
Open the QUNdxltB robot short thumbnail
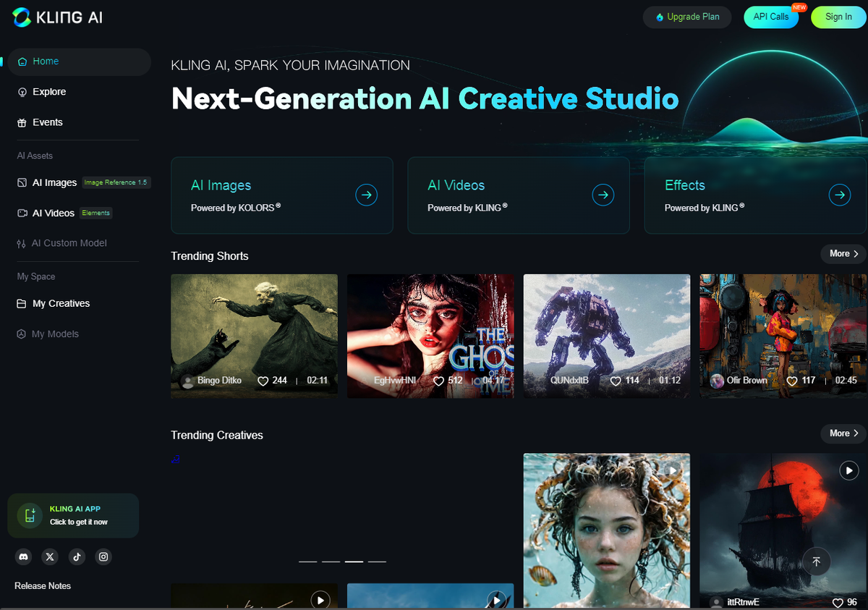pos(607,336)
